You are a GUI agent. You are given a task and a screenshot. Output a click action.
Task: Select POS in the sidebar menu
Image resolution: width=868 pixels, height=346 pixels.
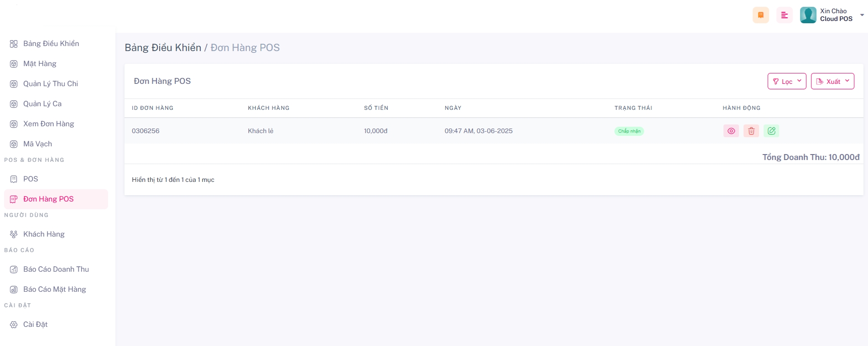tap(31, 179)
